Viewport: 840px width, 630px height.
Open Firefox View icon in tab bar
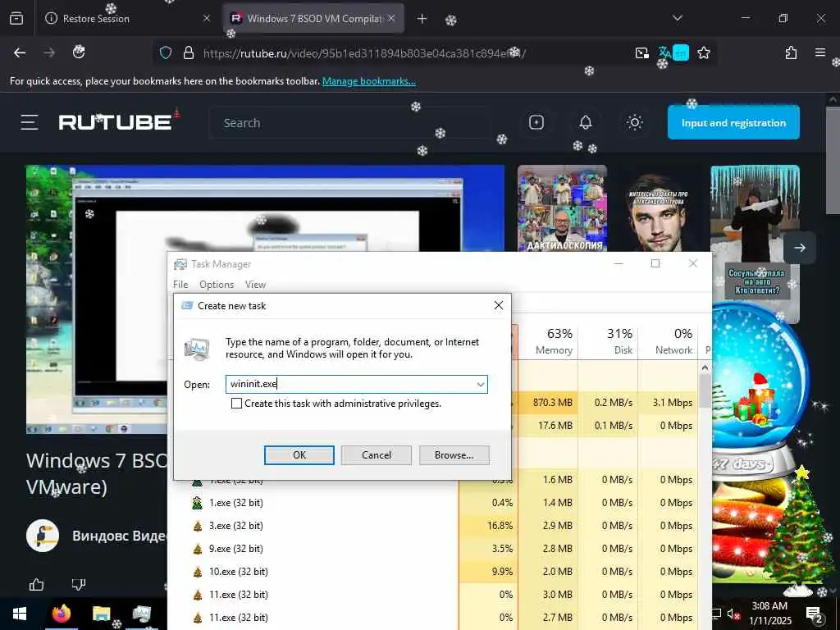[x=16, y=19]
